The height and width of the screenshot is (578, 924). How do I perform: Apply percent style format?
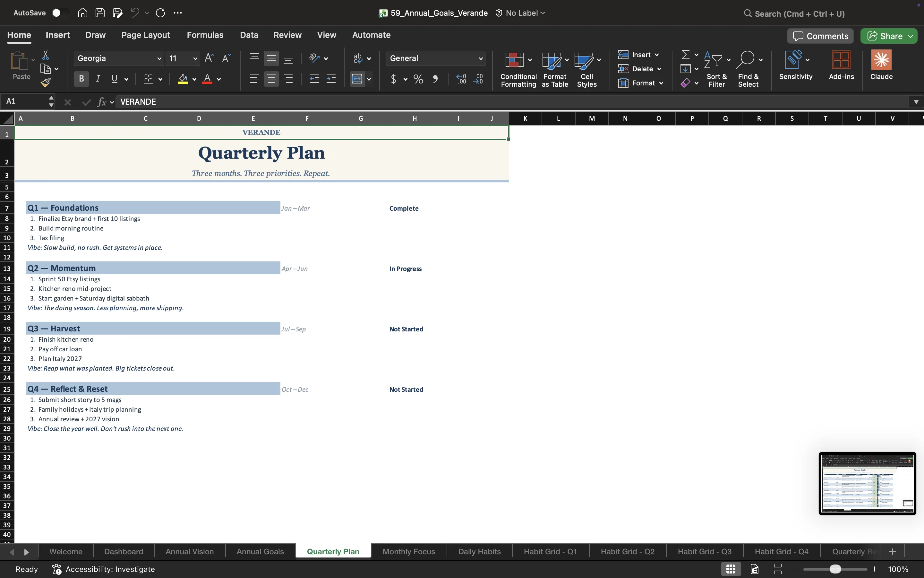pos(418,79)
